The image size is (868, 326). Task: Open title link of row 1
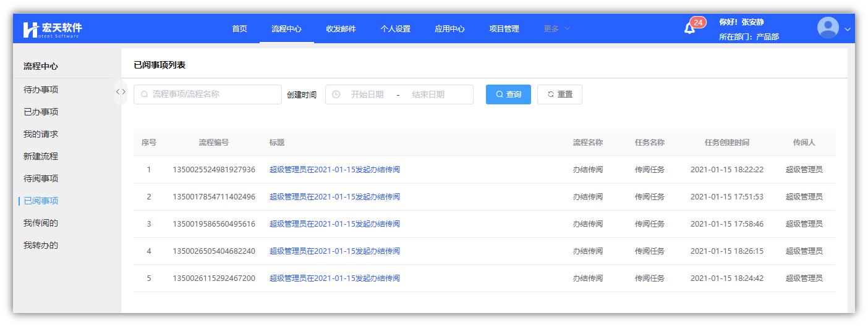point(334,170)
